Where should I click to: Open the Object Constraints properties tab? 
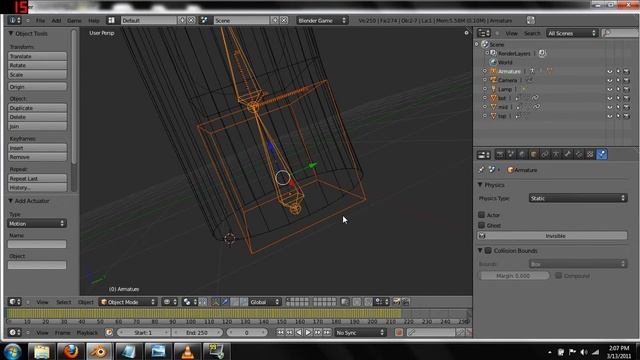coord(545,154)
